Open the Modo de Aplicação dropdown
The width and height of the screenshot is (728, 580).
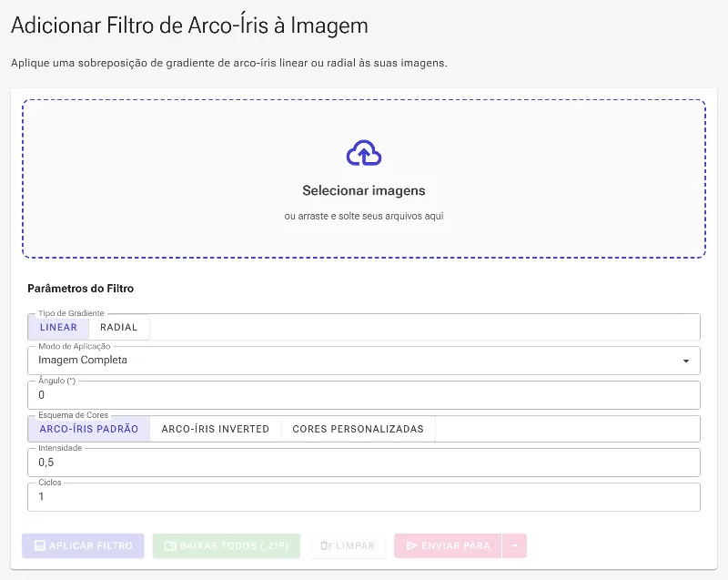coord(364,361)
